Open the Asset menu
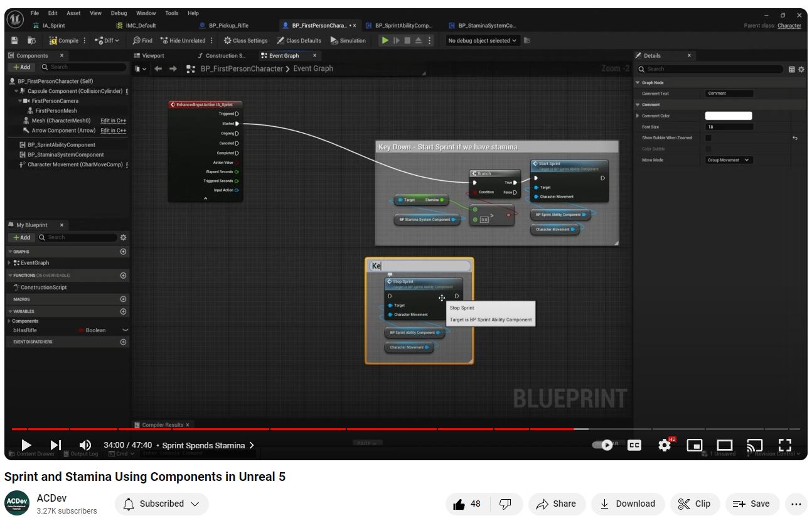Viewport: 812px width, 518px height. pyautogui.click(x=73, y=13)
